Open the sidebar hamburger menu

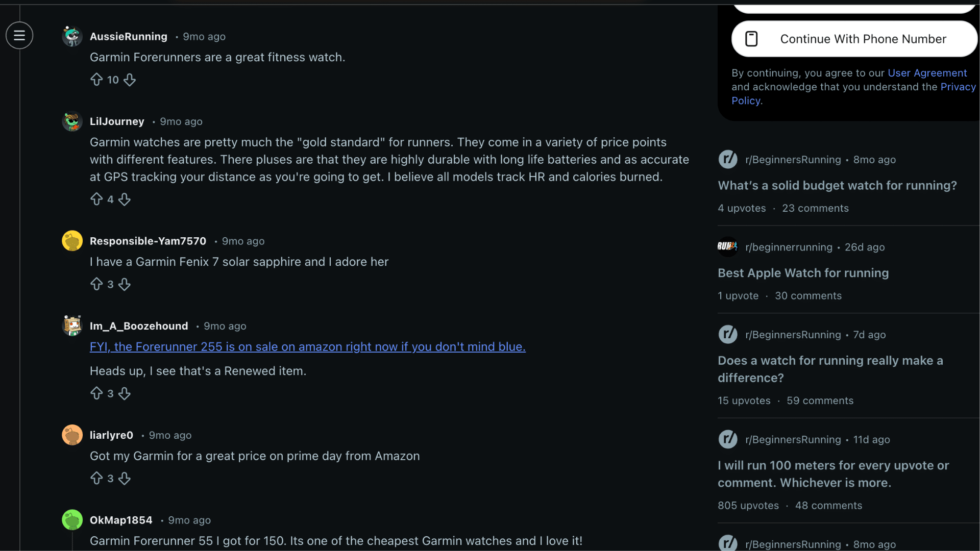click(x=19, y=36)
